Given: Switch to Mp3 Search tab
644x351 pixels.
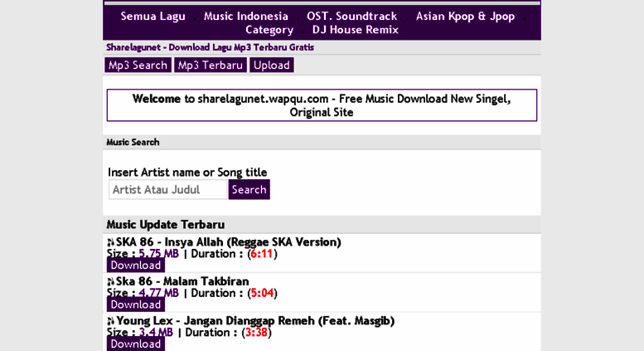Looking at the screenshot, I should click(x=138, y=65).
